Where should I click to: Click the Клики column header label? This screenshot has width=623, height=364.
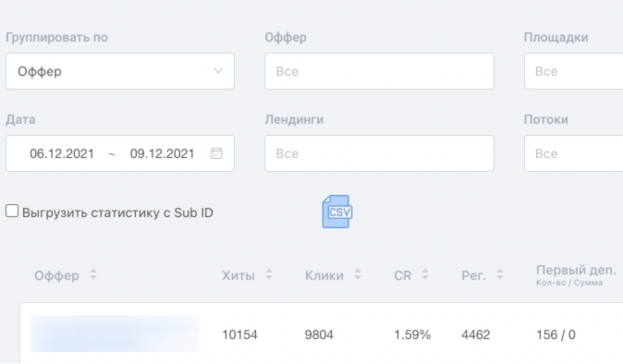click(324, 275)
